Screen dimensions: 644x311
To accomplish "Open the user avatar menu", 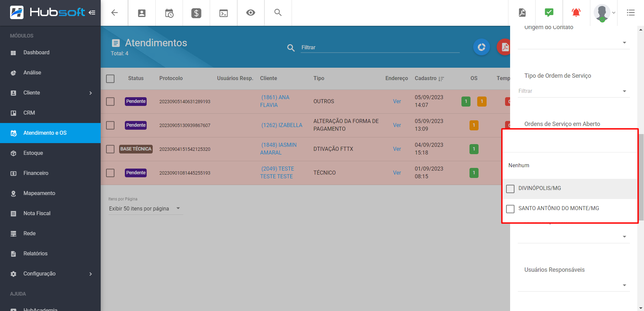I will pyautogui.click(x=604, y=13).
